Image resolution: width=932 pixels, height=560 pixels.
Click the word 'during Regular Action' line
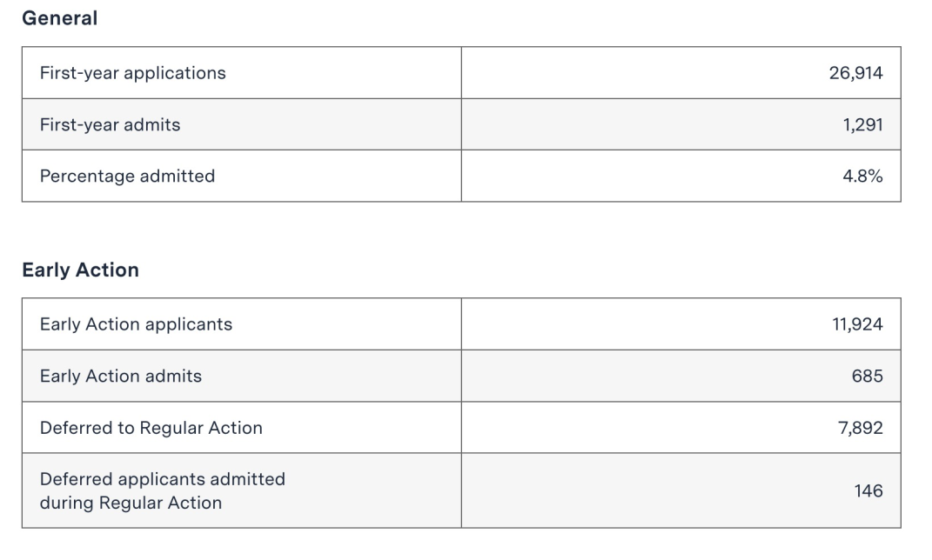[131, 503]
